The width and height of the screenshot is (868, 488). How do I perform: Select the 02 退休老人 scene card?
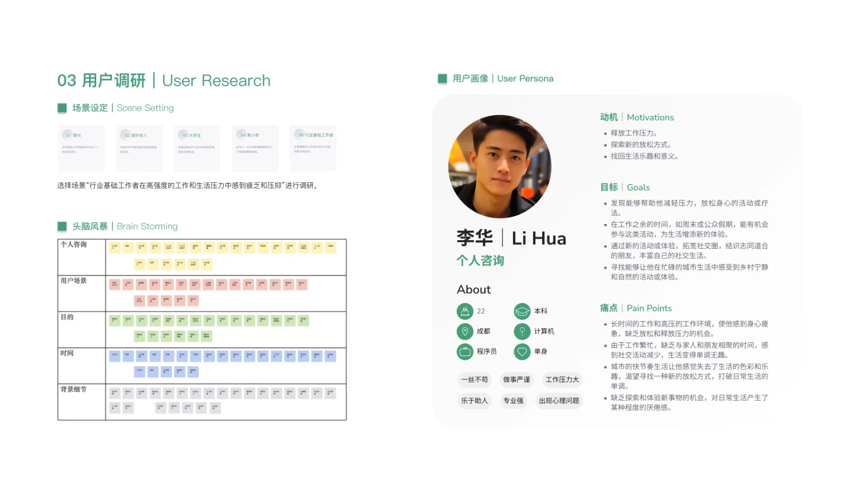pos(139,148)
